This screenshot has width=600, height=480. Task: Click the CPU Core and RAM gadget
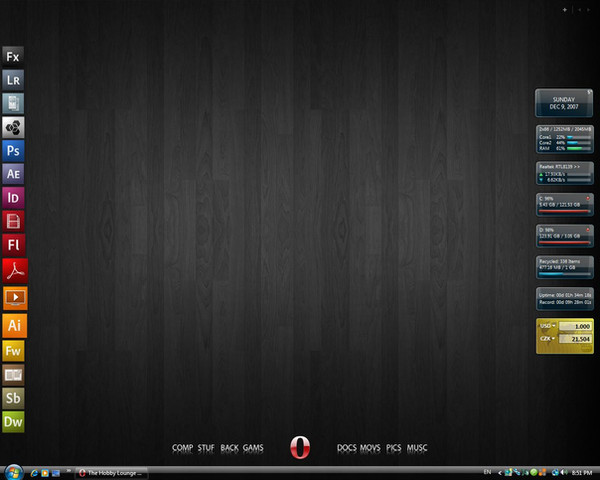click(564, 139)
